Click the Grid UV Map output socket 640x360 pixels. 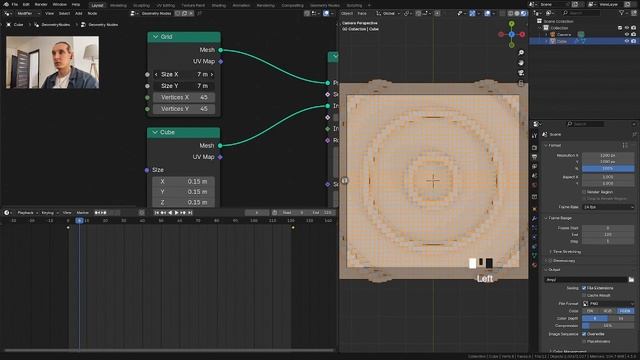221,61
